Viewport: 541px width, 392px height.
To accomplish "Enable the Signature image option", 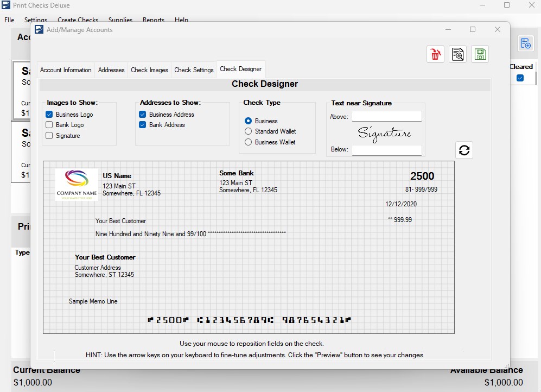I will pyautogui.click(x=48, y=134).
